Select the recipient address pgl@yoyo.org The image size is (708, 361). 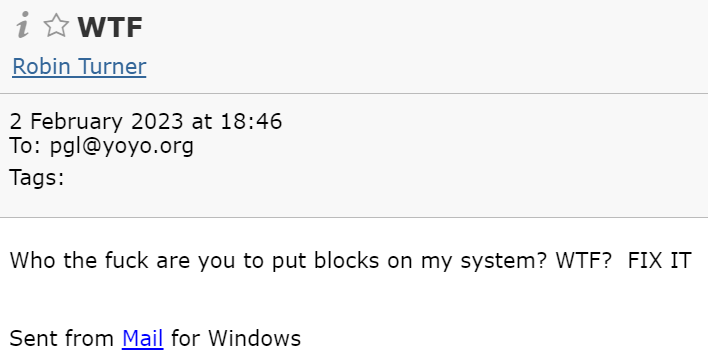[121, 146]
